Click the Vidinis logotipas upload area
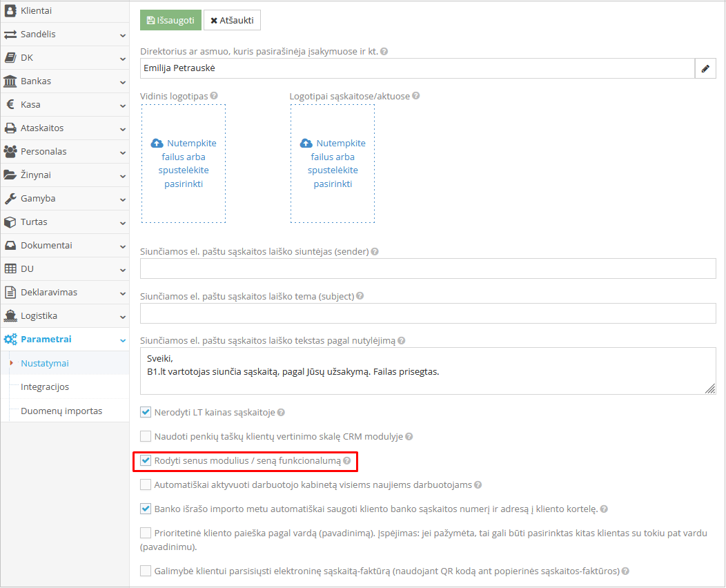This screenshot has width=726, height=588. point(184,164)
